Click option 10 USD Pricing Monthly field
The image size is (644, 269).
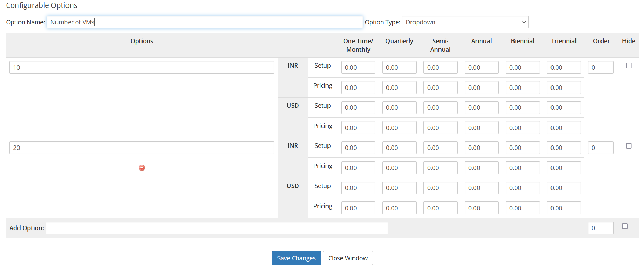pyautogui.click(x=358, y=128)
